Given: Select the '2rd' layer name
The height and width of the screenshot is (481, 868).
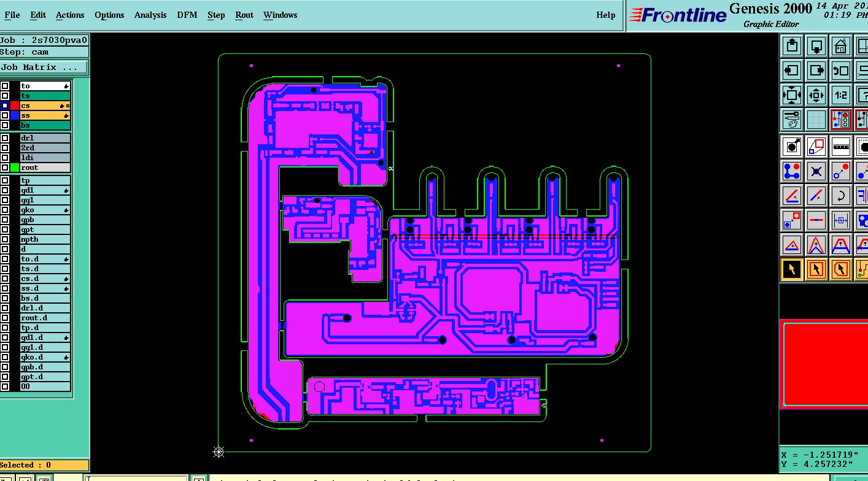Looking at the screenshot, I should tap(45, 148).
